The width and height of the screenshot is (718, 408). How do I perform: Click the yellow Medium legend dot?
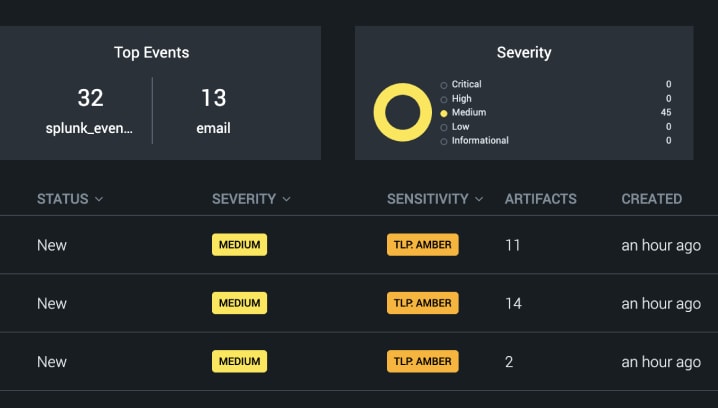(444, 113)
